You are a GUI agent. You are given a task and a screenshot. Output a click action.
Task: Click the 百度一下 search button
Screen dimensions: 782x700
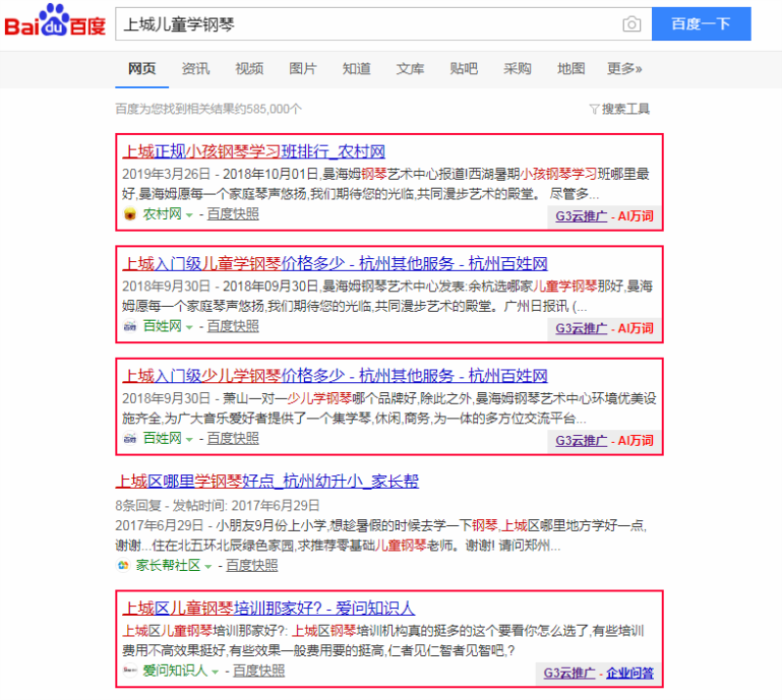701,23
